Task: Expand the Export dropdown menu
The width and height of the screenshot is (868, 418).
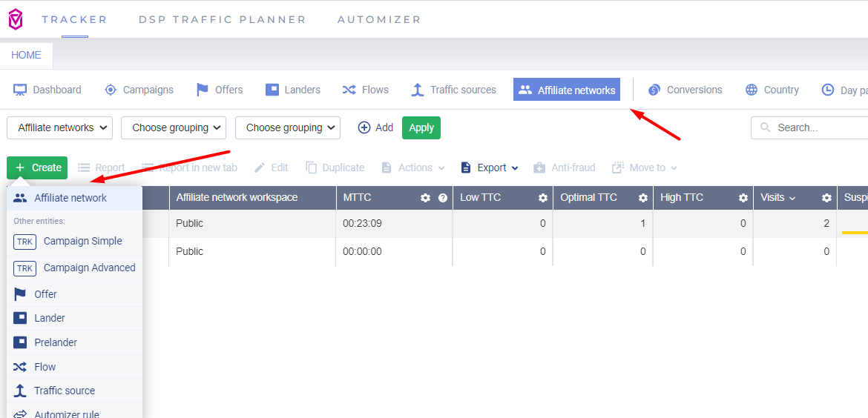Action: point(490,167)
